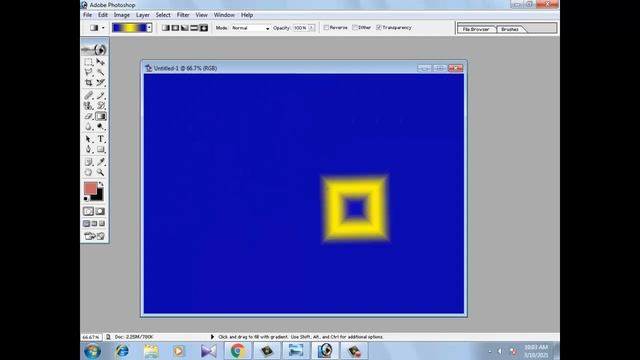Click the Adobe Online toolbox header picture
This screenshot has width=640, height=360.
[x=94, y=49]
